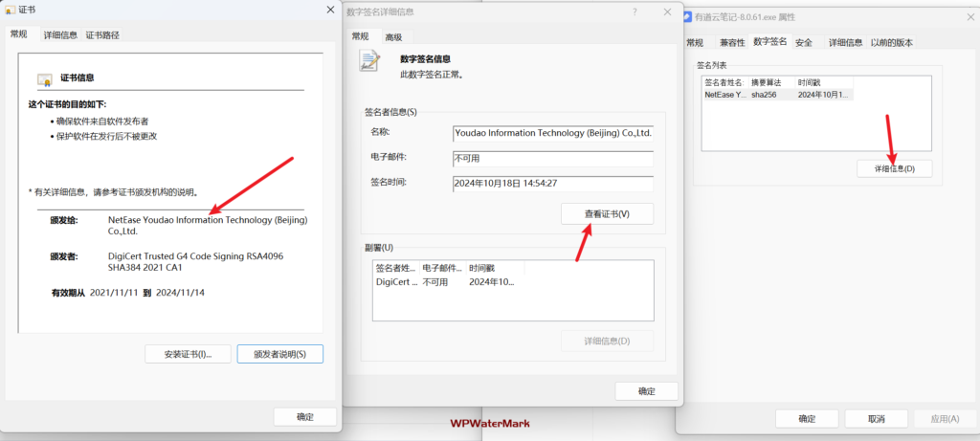This screenshot has height=441, width=980.
Task: Click the 查看证书(V) button
Action: click(608, 213)
